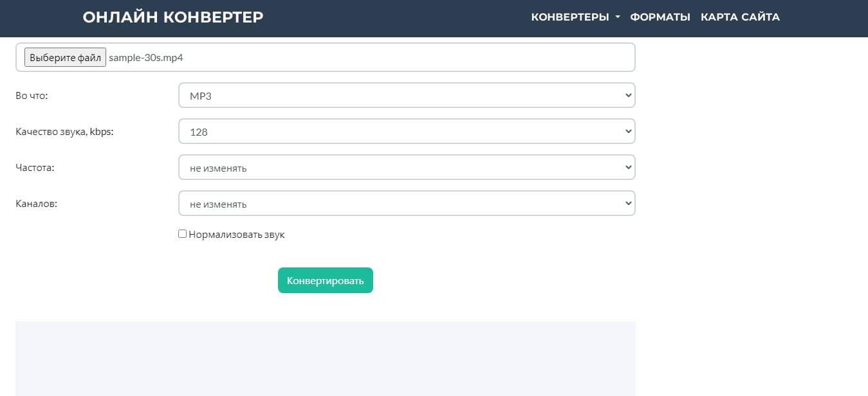Click the chevron on the Частота selector
The image size is (868, 396).
click(x=628, y=166)
